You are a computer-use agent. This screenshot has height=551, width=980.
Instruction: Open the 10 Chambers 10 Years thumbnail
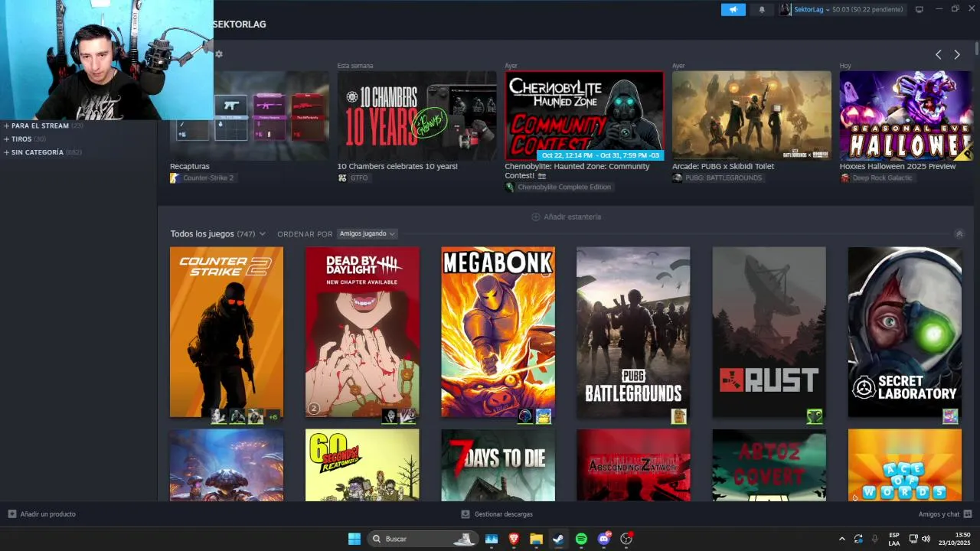coord(417,116)
